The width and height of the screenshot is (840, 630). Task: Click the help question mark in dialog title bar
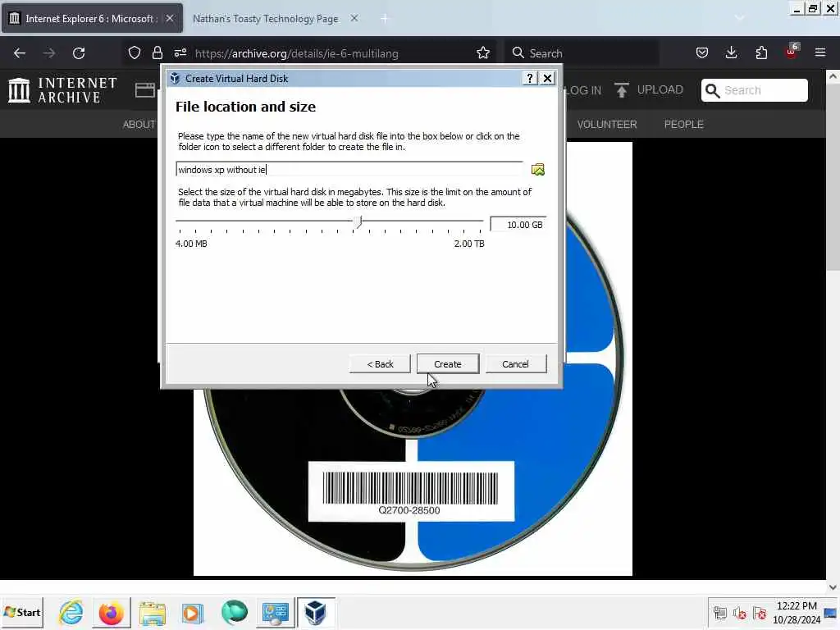pyautogui.click(x=529, y=78)
